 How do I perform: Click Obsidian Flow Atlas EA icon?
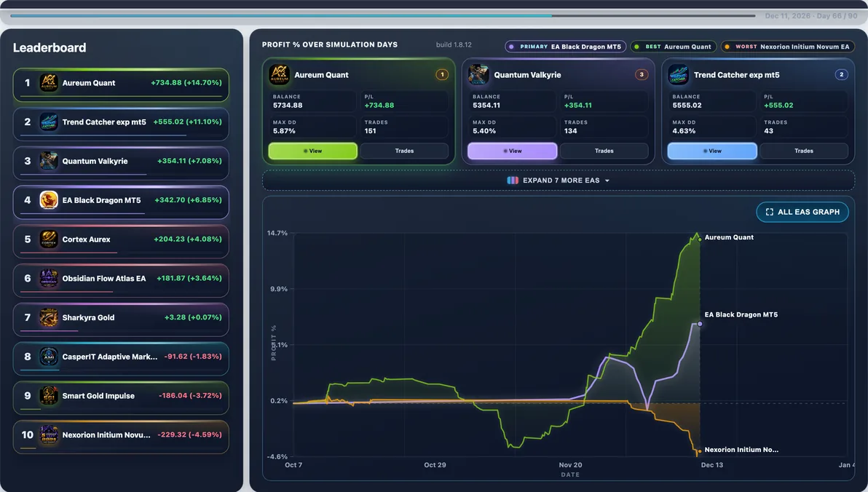tap(49, 278)
